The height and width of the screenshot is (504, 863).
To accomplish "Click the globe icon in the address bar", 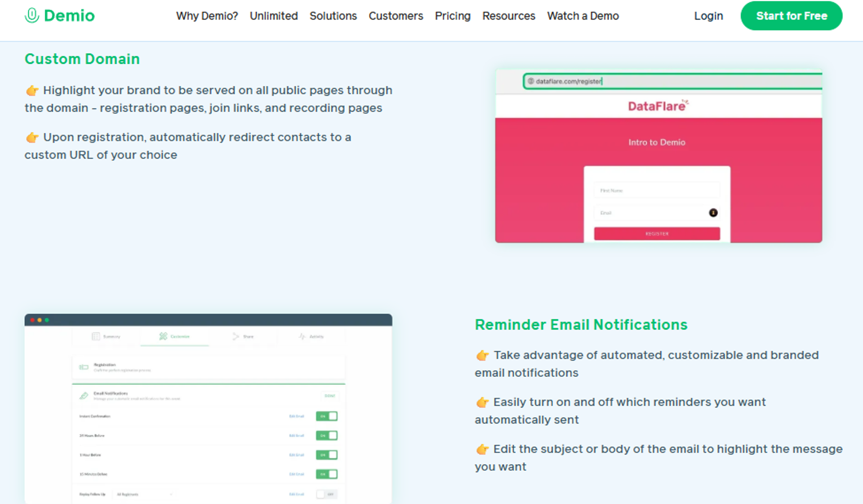I will [531, 81].
